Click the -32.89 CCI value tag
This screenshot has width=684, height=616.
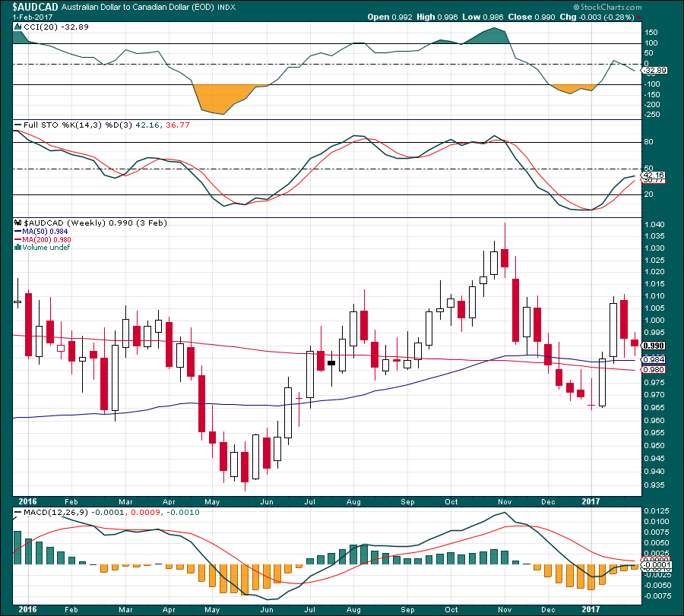pos(655,71)
